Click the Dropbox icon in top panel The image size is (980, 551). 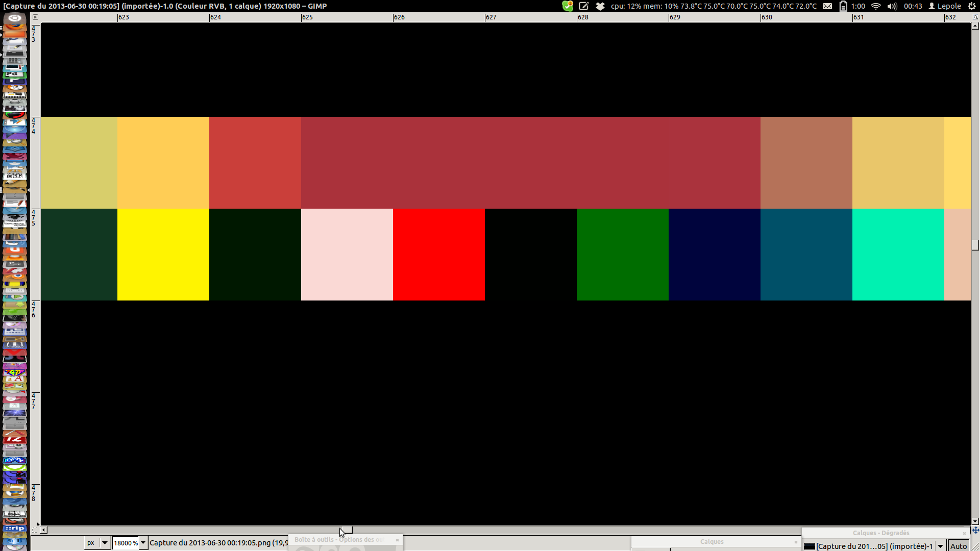[x=600, y=6]
